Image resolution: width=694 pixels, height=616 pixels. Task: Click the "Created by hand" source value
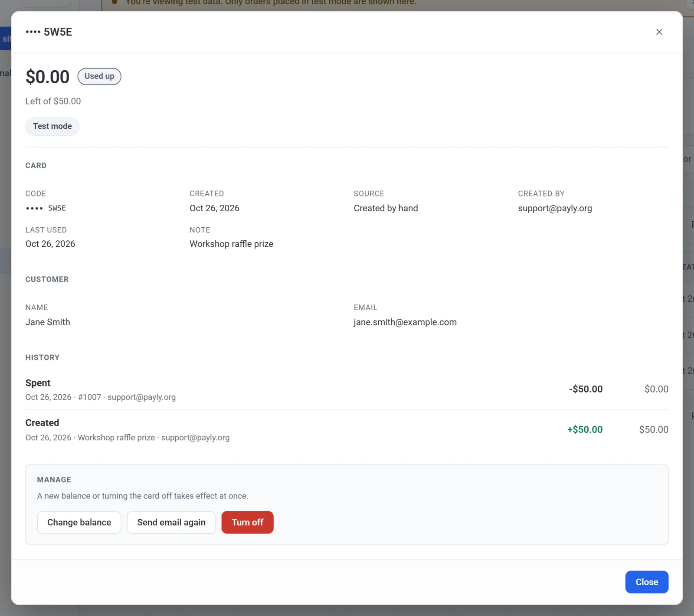tap(386, 208)
